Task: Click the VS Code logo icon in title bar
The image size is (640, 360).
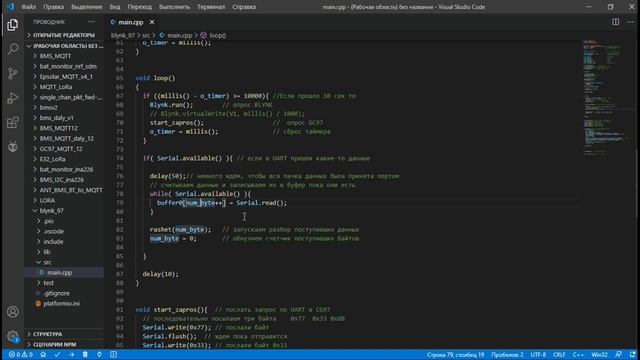Action: tap(10, 7)
